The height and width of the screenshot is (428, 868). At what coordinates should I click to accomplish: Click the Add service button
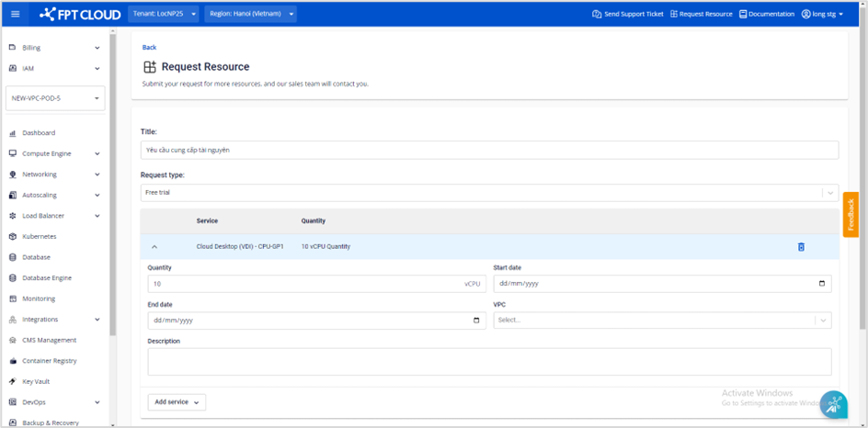177,402
